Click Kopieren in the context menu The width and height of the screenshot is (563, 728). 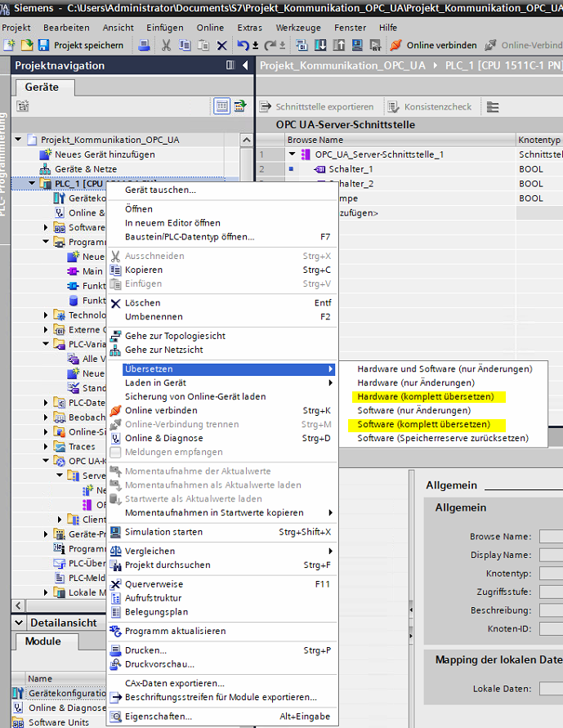[144, 270]
